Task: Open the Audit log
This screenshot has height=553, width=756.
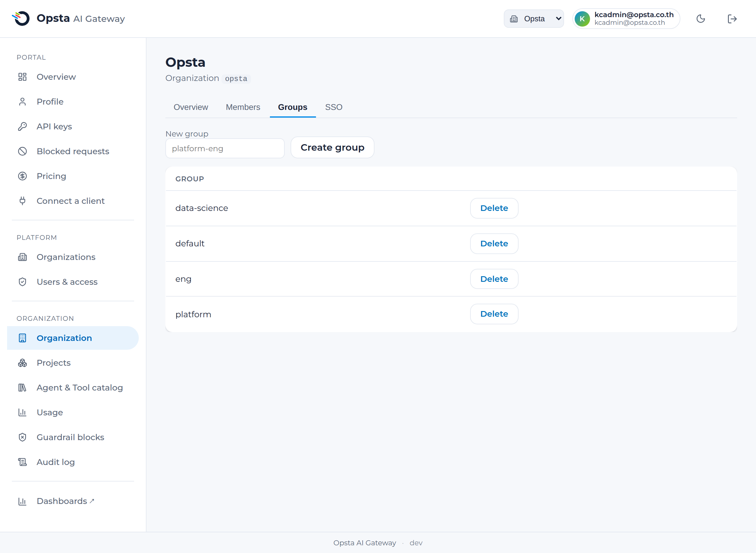Action: click(x=73, y=462)
